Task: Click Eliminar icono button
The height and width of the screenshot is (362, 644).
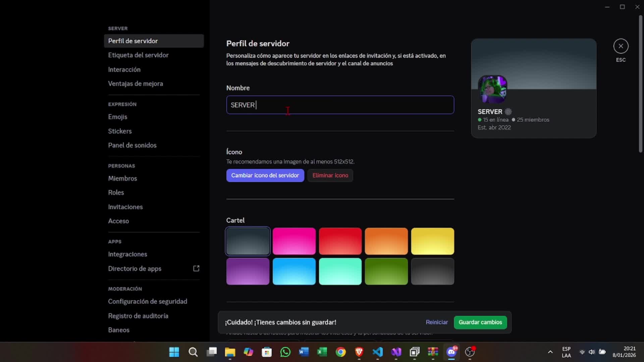Action: pyautogui.click(x=330, y=175)
